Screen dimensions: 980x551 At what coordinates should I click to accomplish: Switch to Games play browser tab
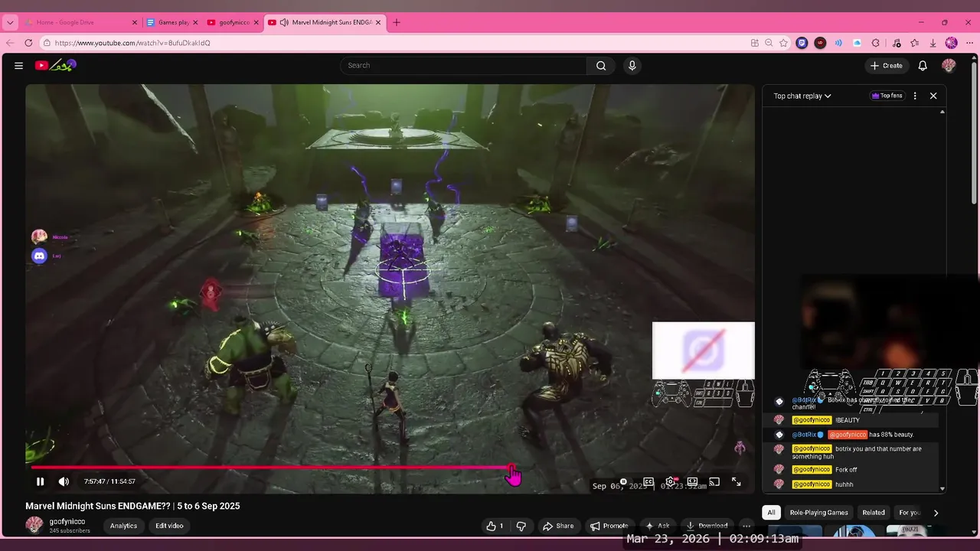(171, 22)
